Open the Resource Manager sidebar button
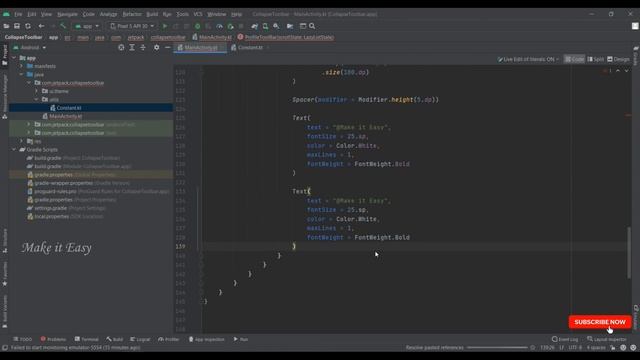 [x=4, y=97]
